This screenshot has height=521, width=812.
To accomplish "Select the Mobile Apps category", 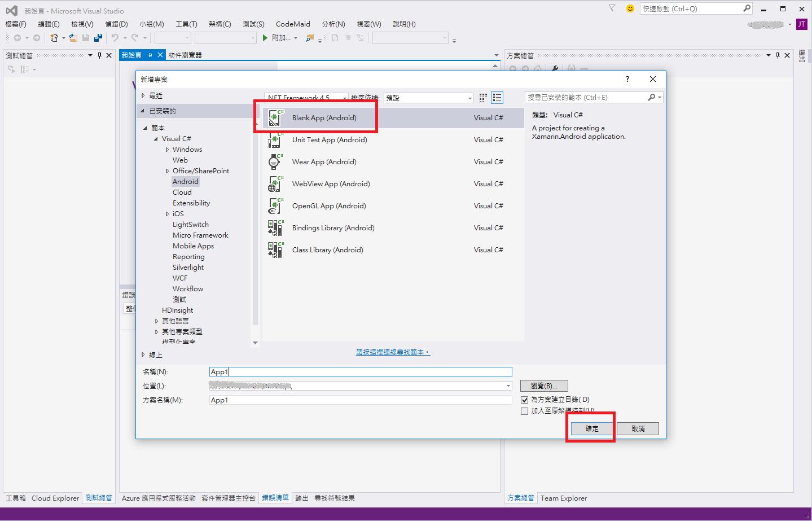I will 193,246.
